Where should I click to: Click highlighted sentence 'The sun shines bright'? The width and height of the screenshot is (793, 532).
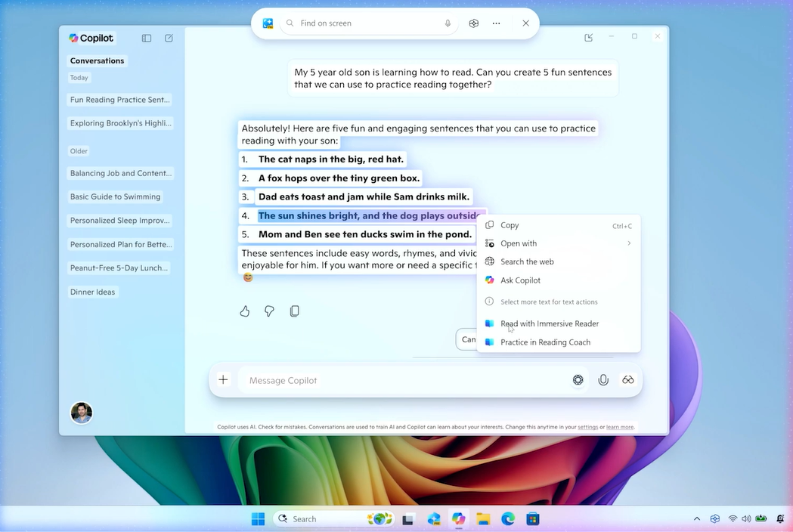tap(369, 216)
